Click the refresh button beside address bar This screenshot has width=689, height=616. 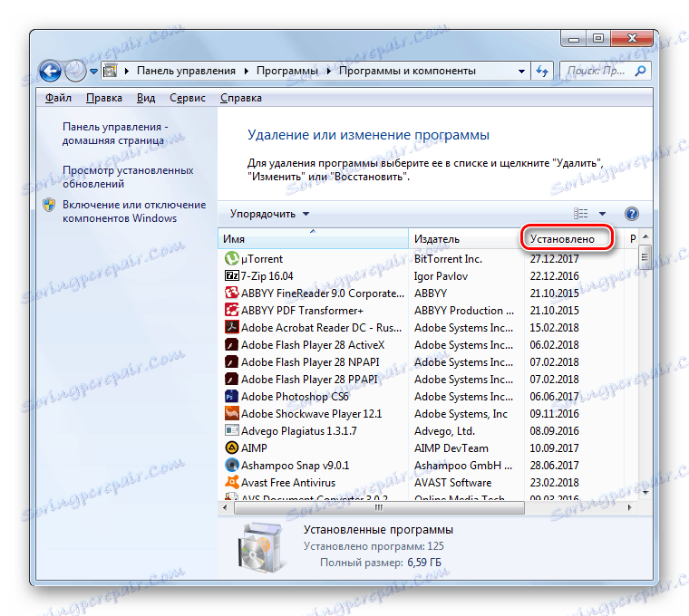click(x=542, y=71)
